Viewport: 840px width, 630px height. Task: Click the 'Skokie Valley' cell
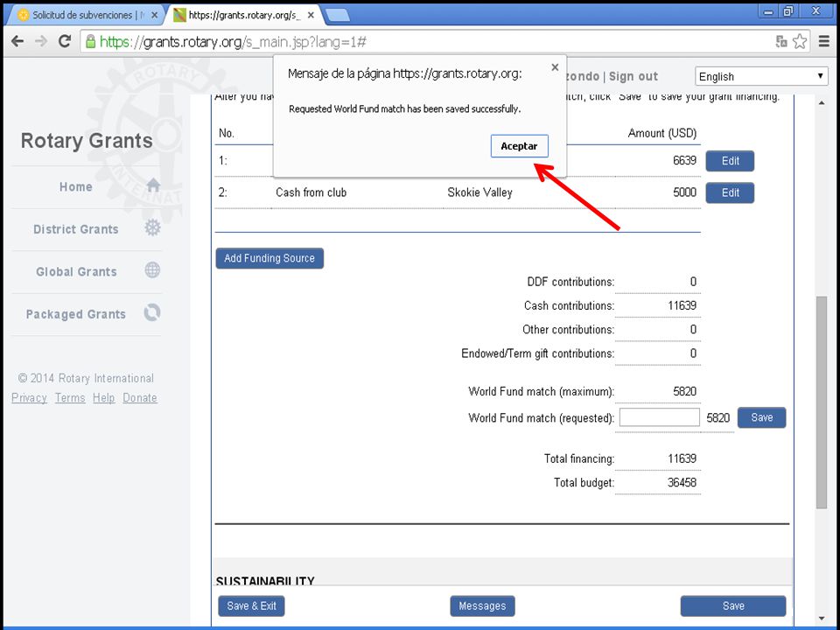[x=480, y=192]
